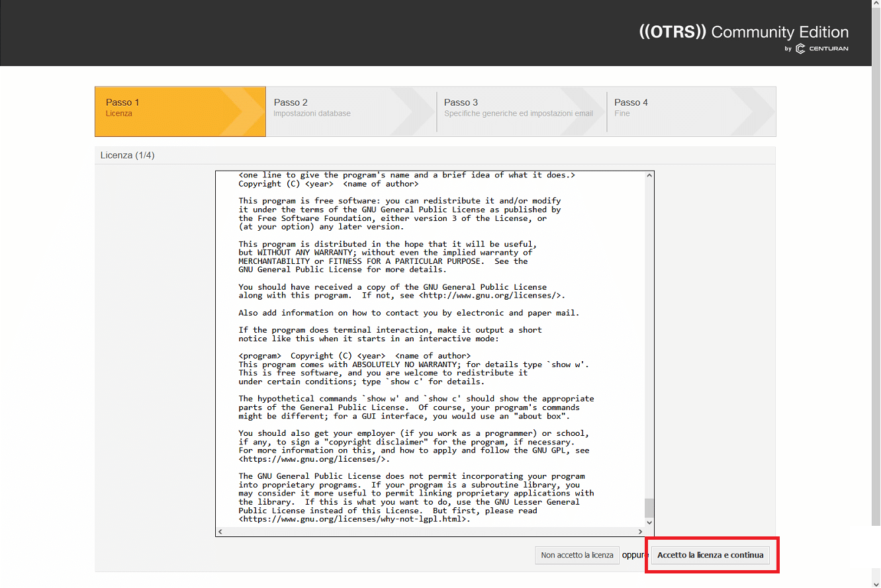The width and height of the screenshot is (881, 588).
Task: Select the Passo 2 Impostazioni database step
Action: 351,111
